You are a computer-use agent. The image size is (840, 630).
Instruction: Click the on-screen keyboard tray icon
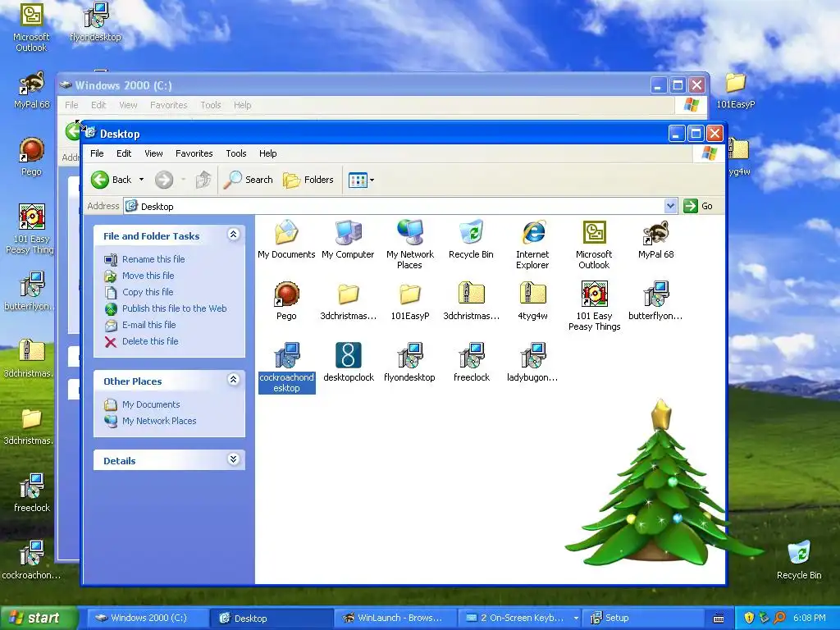719,619
